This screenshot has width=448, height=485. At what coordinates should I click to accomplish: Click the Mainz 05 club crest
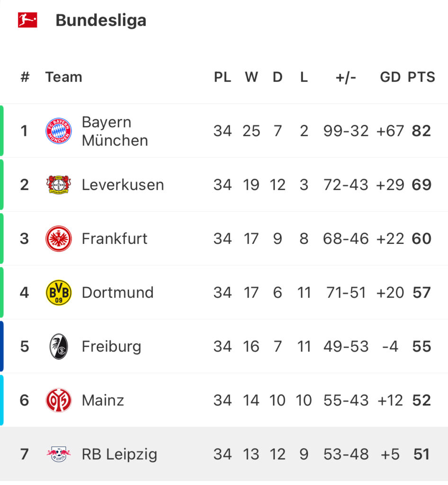[59, 400]
